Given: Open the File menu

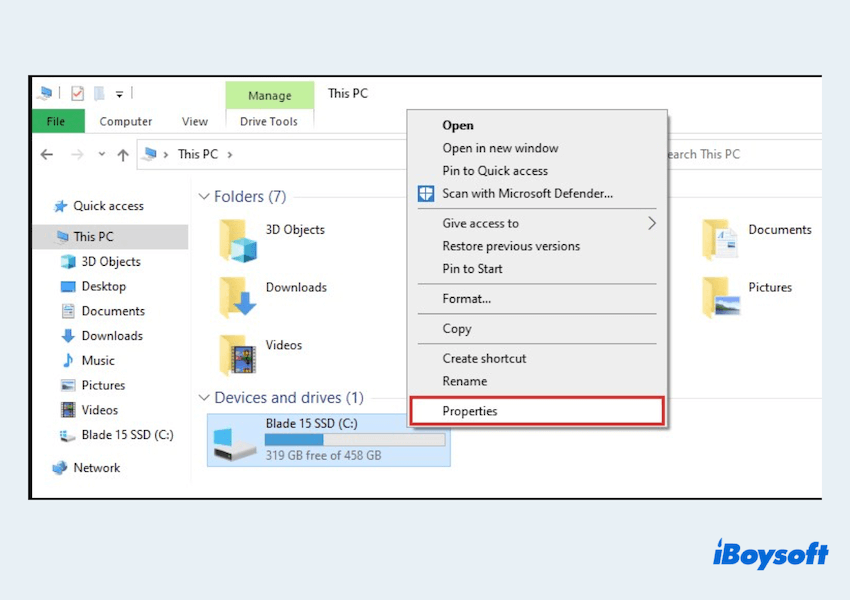Looking at the screenshot, I should tap(57, 121).
